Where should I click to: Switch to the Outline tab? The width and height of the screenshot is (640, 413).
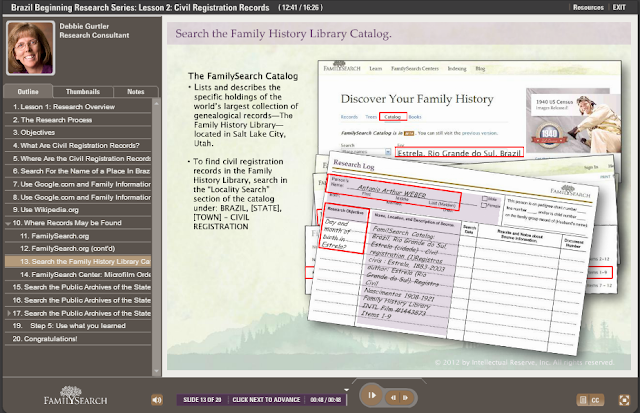point(28,91)
